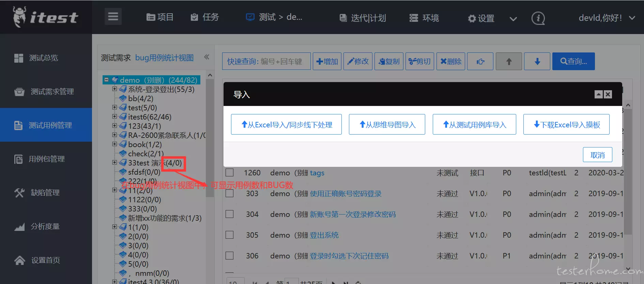Select 测试用例管理 in sidebar

(x=46, y=125)
